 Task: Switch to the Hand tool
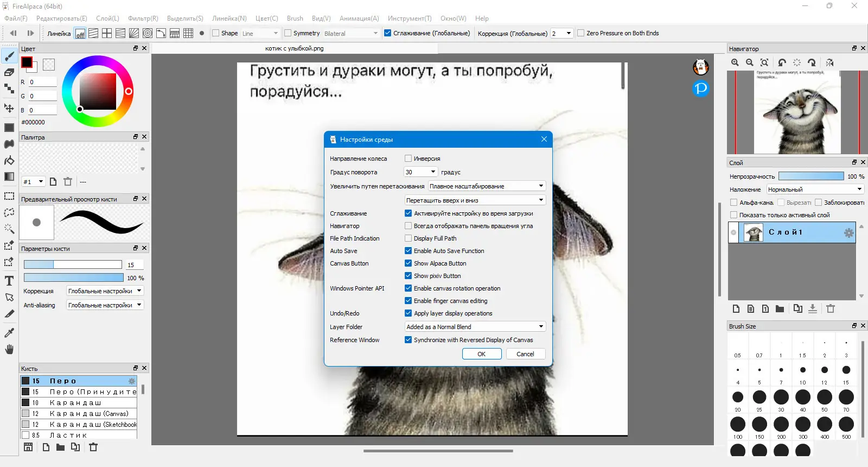click(9, 349)
